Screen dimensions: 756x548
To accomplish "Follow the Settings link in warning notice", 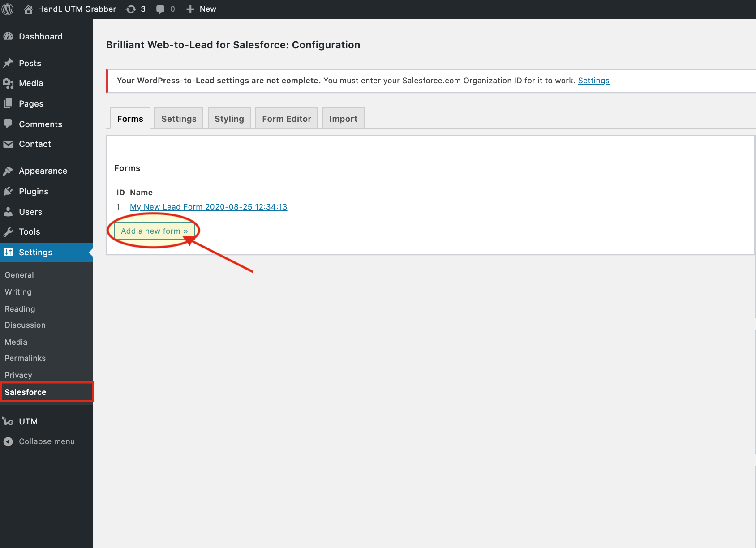I will tap(593, 81).
